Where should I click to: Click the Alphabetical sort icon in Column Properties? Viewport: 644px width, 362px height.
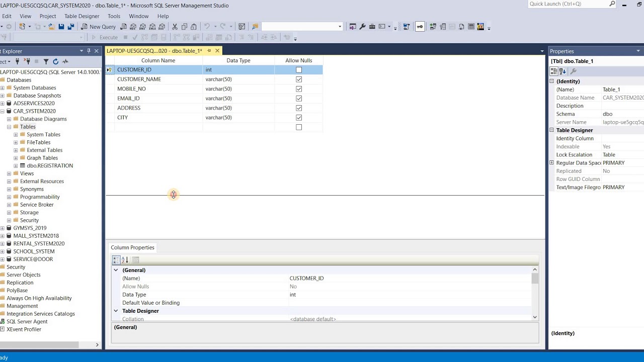point(125,260)
